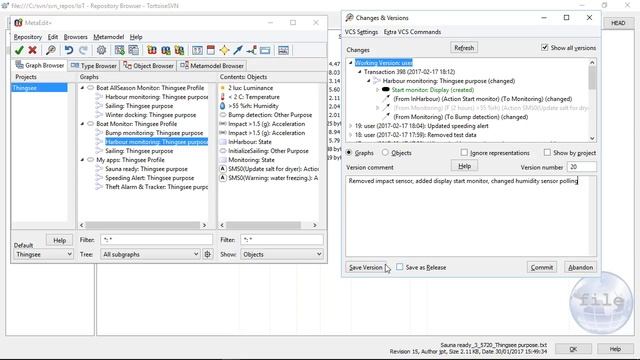Viewport: 640px width, 360px height.
Task: Click the red-topped object tool icon
Action: tap(211, 50)
